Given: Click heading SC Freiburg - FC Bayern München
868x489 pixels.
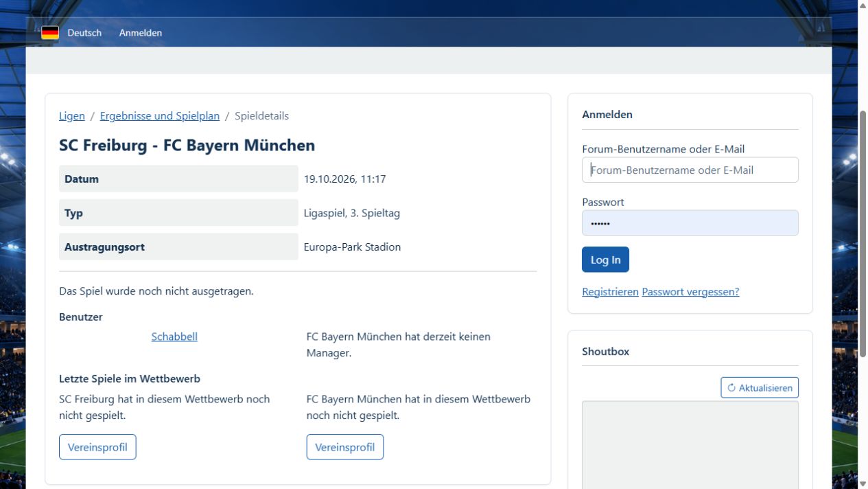Looking at the screenshot, I should [187, 146].
